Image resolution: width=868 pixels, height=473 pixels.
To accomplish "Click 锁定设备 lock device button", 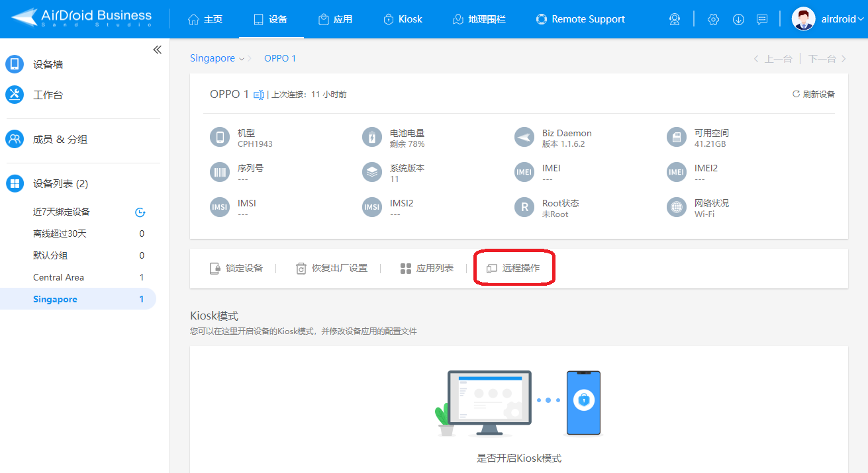I will (236, 268).
